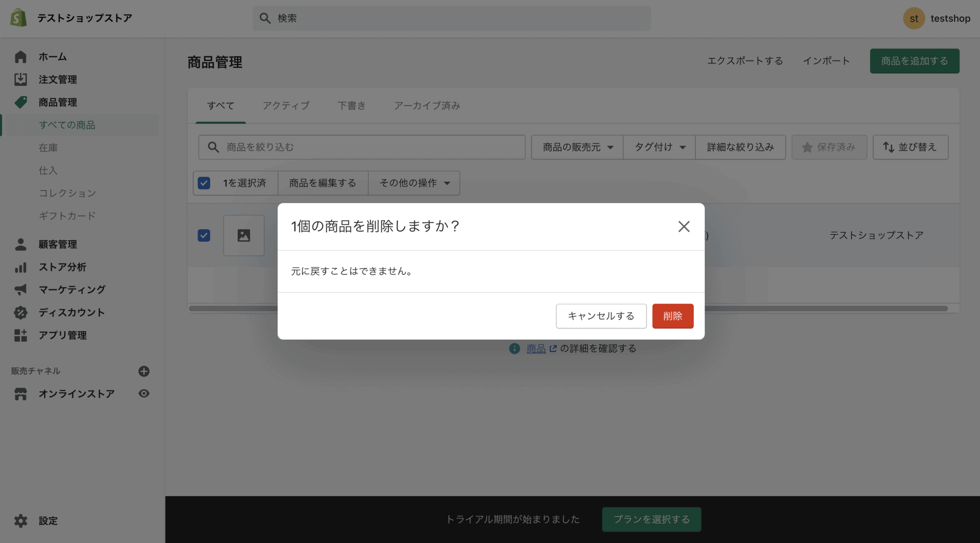Open ディスカウント with its discount icon

(x=21, y=312)
